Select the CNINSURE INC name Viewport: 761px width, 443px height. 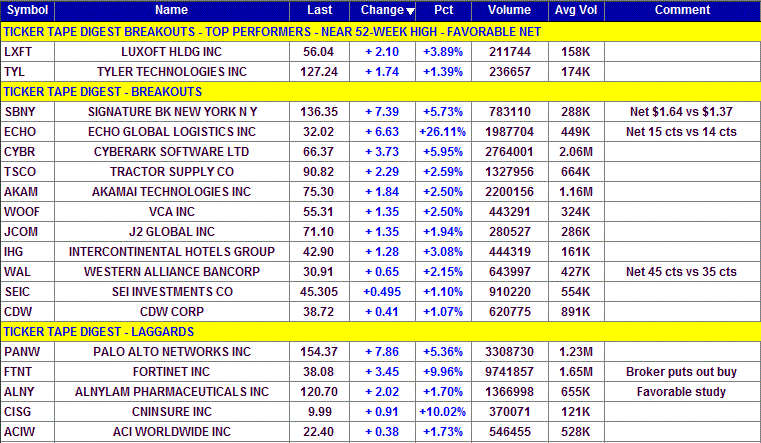pyautogui.click(x=172, y=411)
